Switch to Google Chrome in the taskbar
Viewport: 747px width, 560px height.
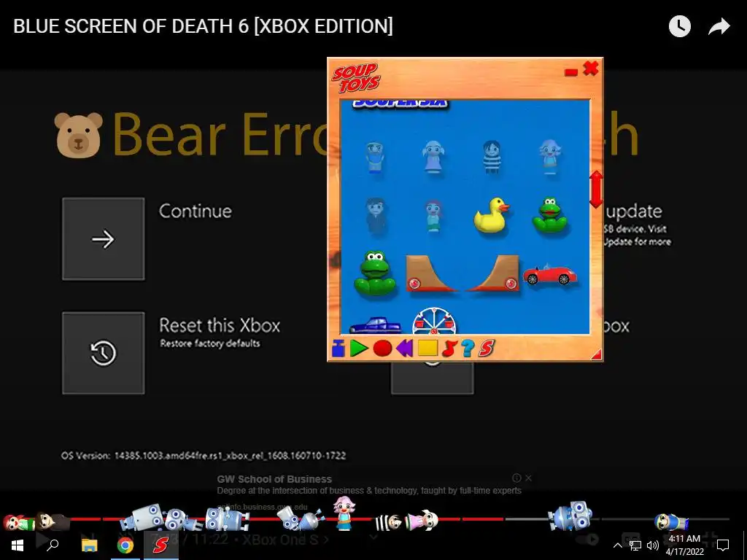(x=125, y=545)
